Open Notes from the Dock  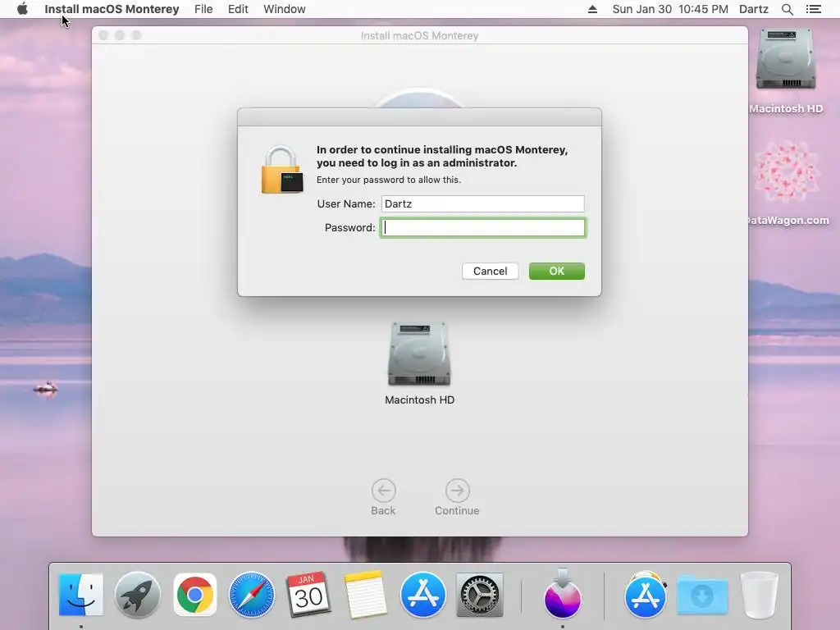365,595
